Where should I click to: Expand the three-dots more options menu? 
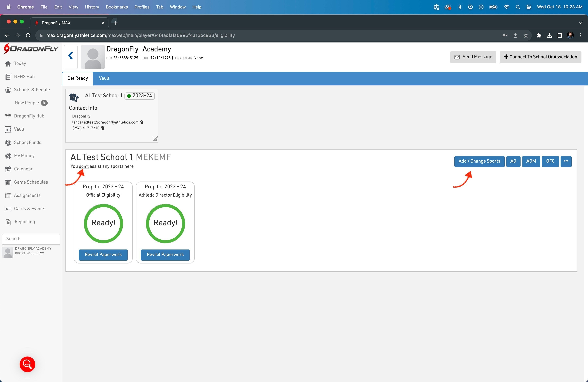pos(566,161)
